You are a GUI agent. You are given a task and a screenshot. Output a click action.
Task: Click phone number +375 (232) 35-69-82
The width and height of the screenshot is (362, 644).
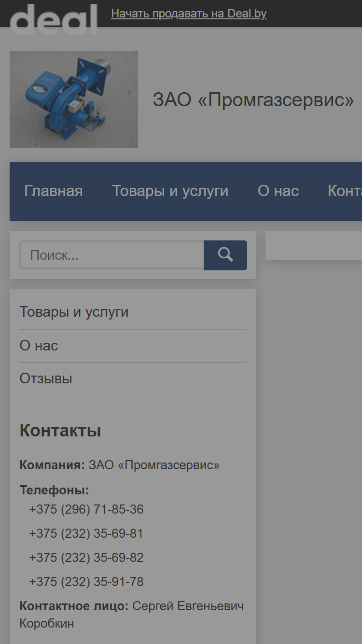(86, 558)
